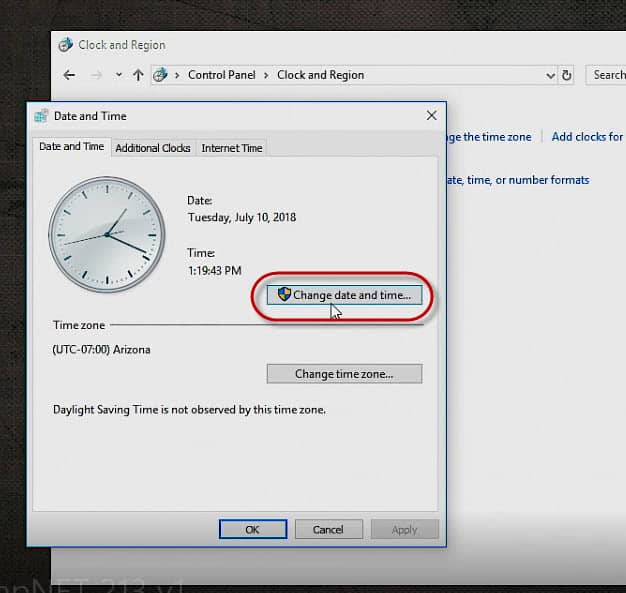Expand the address bar history dropdown
This screenshot has width=626, height=593.
pyautogui.click(x=551, y=75)
